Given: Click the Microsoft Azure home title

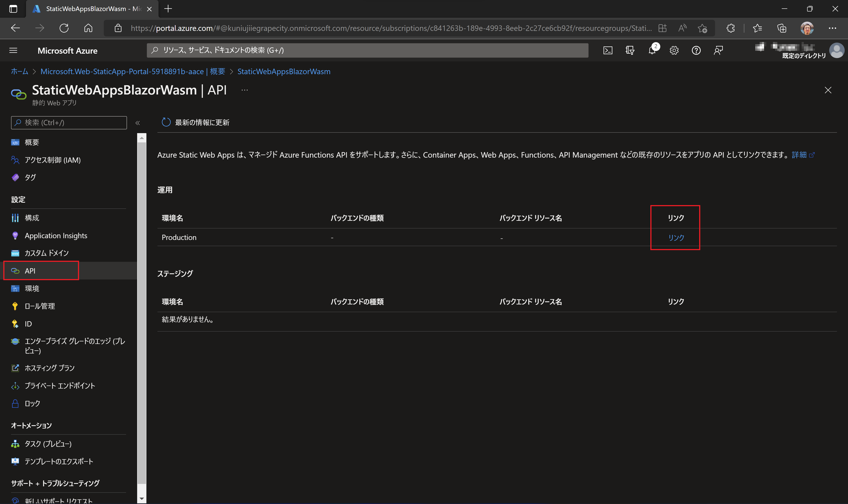Looking at the screenshot, I should point(67,51).
